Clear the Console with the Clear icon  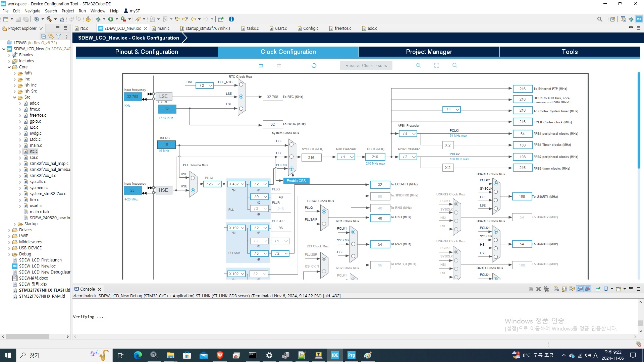(x=556, y=289)
